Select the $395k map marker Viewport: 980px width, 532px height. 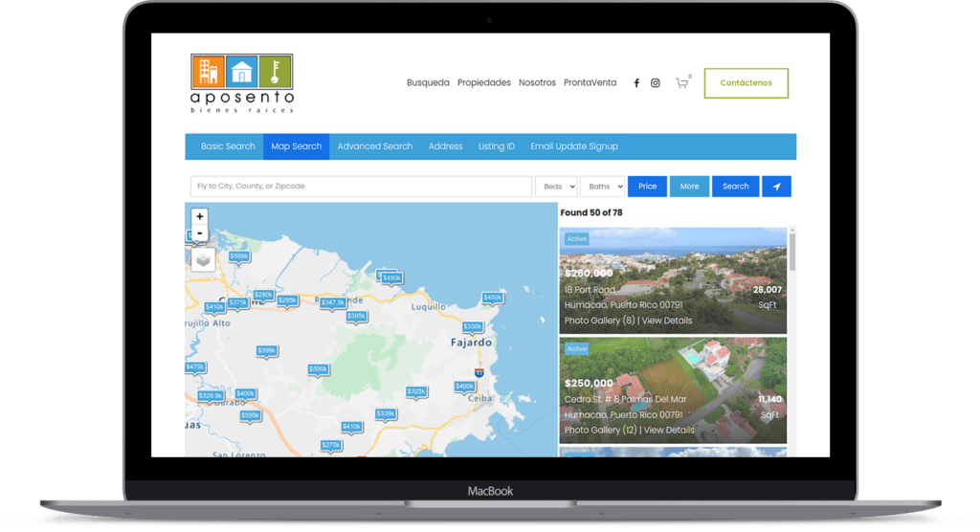pos(356,316)
